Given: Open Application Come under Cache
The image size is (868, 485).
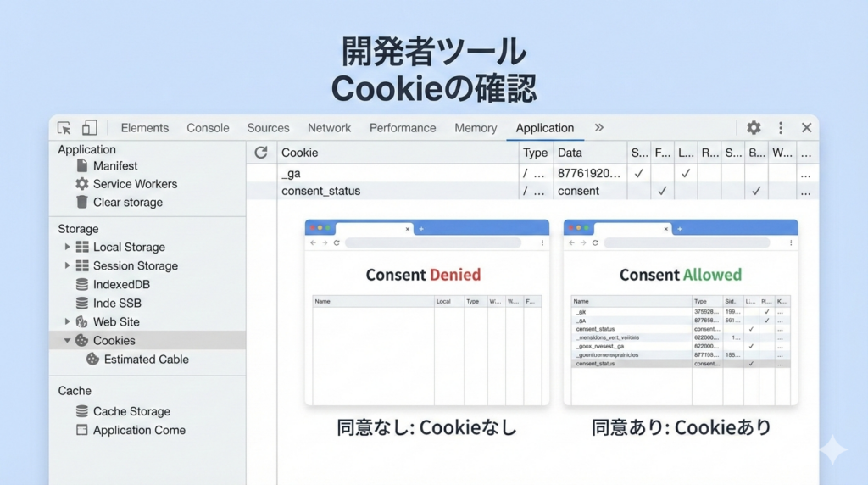Looking at the screenshot, I should point(139,430).
